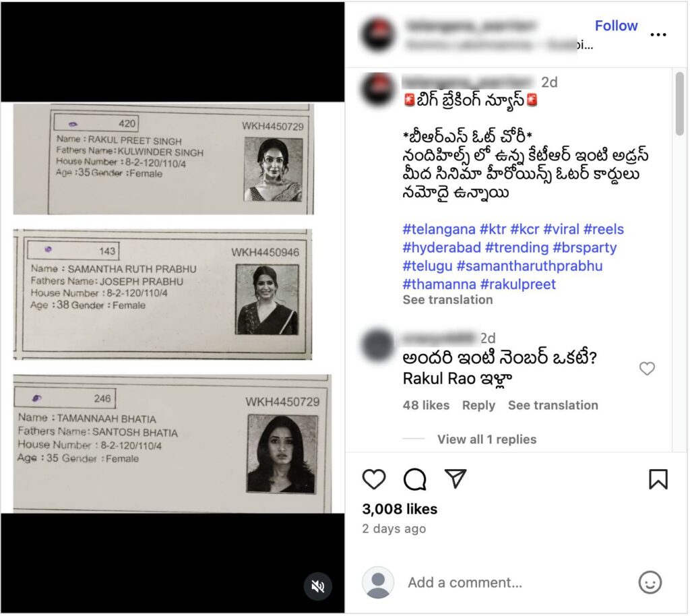This screenshot has height=616, width=690.
Task: Open the #samantharuthprabhu hashtag
Action: 530,266
